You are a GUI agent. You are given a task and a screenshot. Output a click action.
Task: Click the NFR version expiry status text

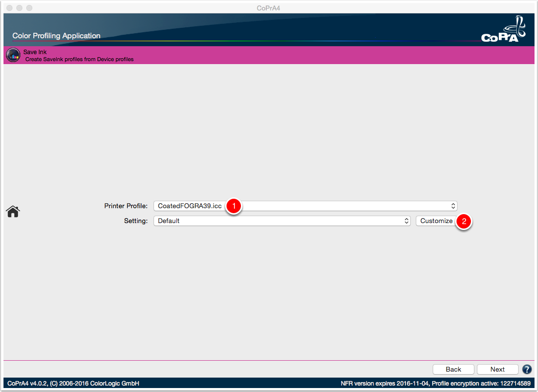[x=436, y=384]
